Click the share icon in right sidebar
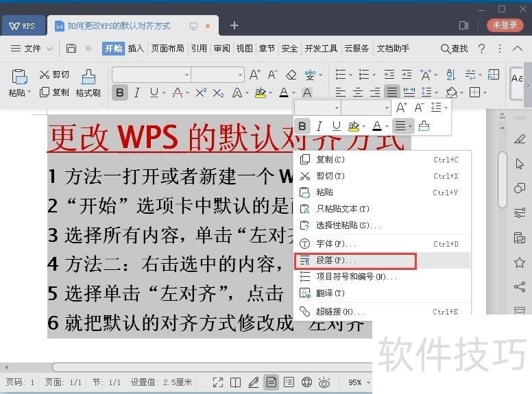 [520, 287]
